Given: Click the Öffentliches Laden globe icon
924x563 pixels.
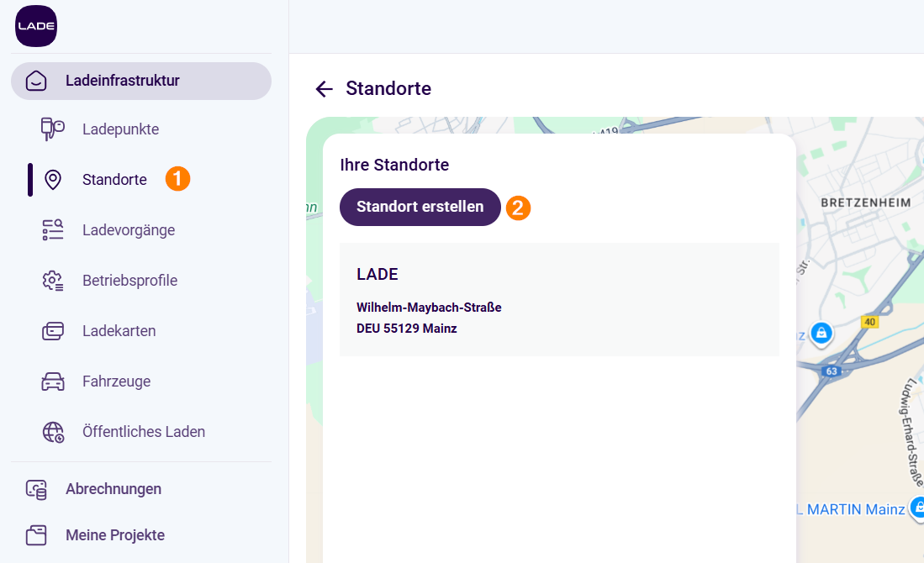Looking at the screenshot, I should [x=53, y=432].
